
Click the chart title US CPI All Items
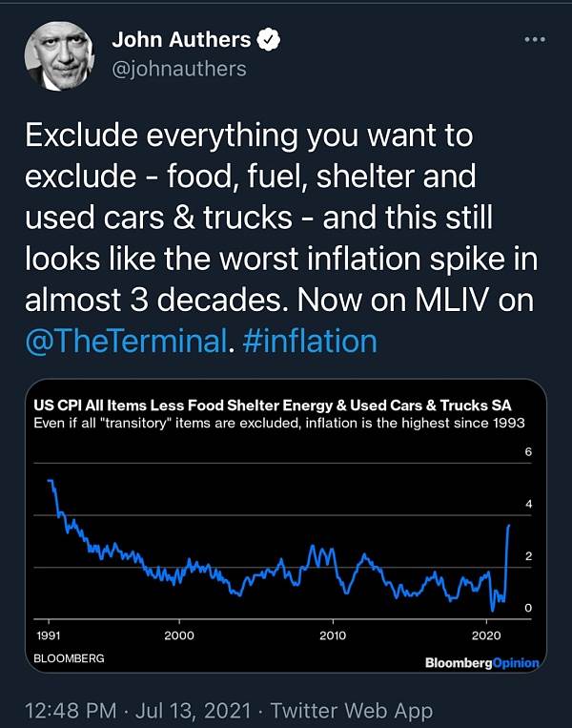click(x=273, y=406)
